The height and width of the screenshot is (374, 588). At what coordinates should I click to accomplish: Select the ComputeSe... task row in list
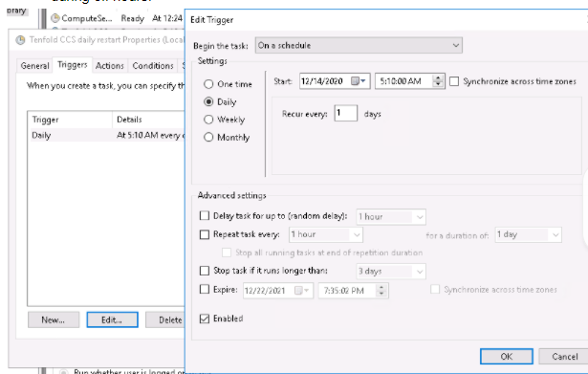click(117, 18)
